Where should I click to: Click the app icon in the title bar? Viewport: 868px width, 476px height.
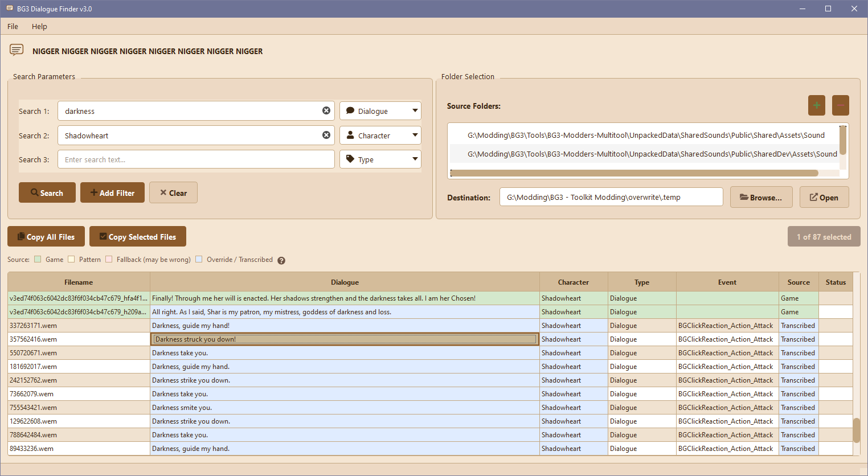pyautogui.click(x=9, y=9)
